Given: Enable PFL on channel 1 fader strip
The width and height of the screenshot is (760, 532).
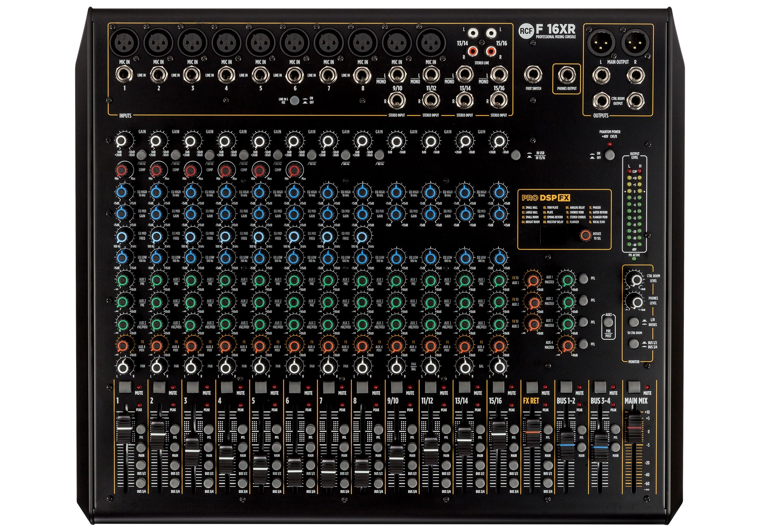Looking at the screenshot, I should coord(141,429).
